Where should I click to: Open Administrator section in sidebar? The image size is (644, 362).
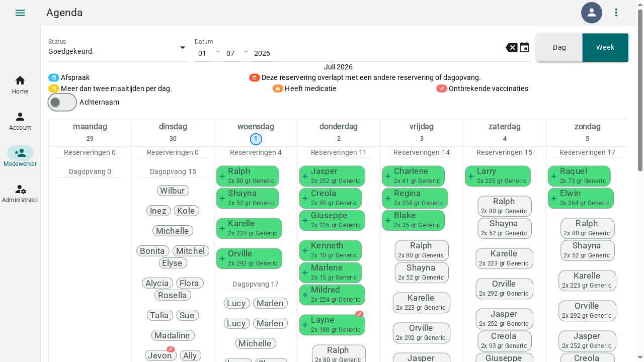(20, 194)
